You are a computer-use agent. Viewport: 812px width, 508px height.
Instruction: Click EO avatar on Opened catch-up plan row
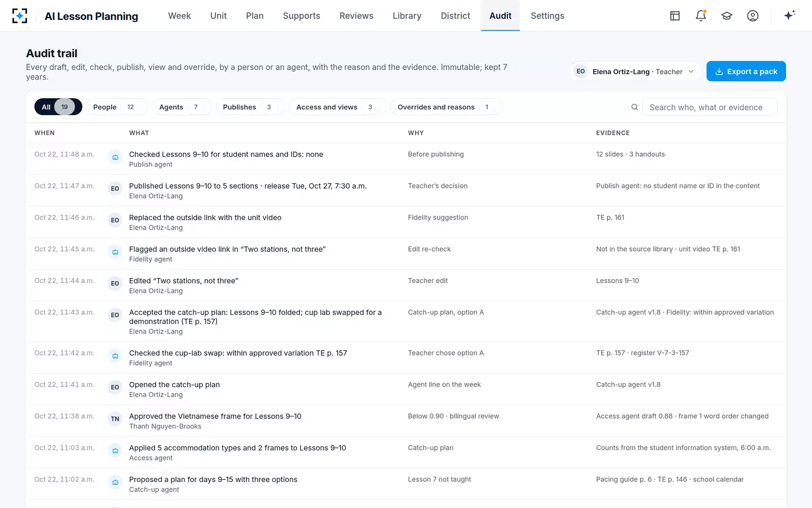pos(115,388)
